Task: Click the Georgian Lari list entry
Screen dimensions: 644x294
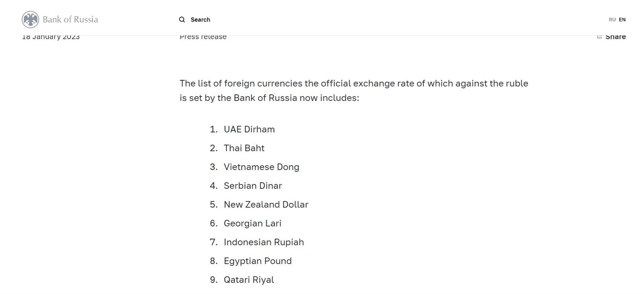Action: [x=252, y=224]
